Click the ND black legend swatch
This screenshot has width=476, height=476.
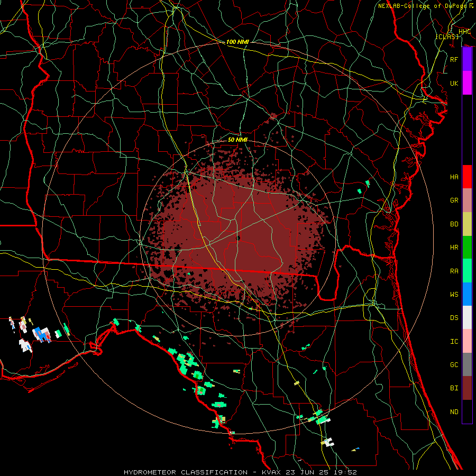click(x=467, y=411)
